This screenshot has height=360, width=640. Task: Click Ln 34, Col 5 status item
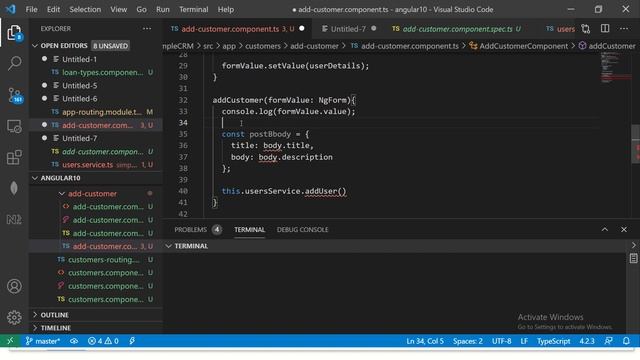click(x=425, y=341)
